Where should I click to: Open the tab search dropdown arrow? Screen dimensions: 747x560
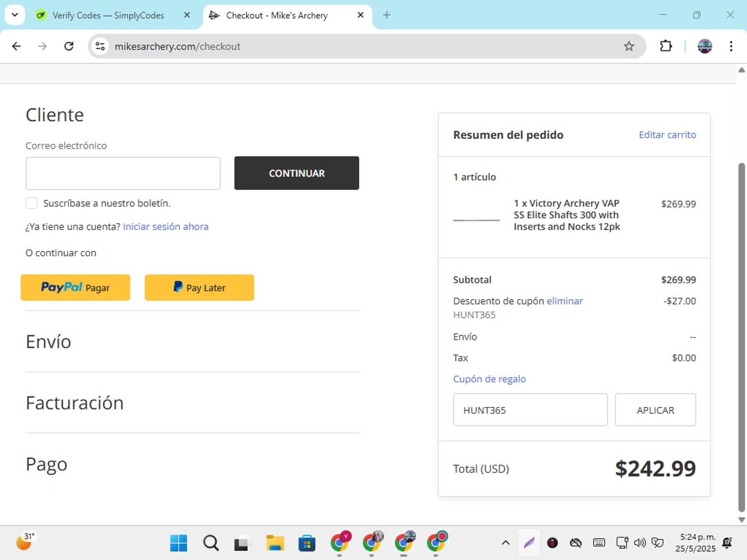click(x=15, y=15)
